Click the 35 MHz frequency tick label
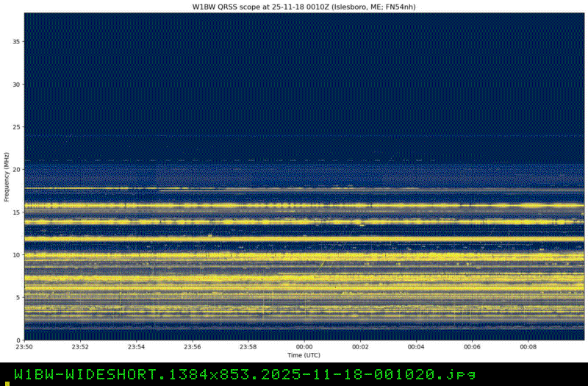The height and width of the screenshot is (386, 588). tap(16, 42)
